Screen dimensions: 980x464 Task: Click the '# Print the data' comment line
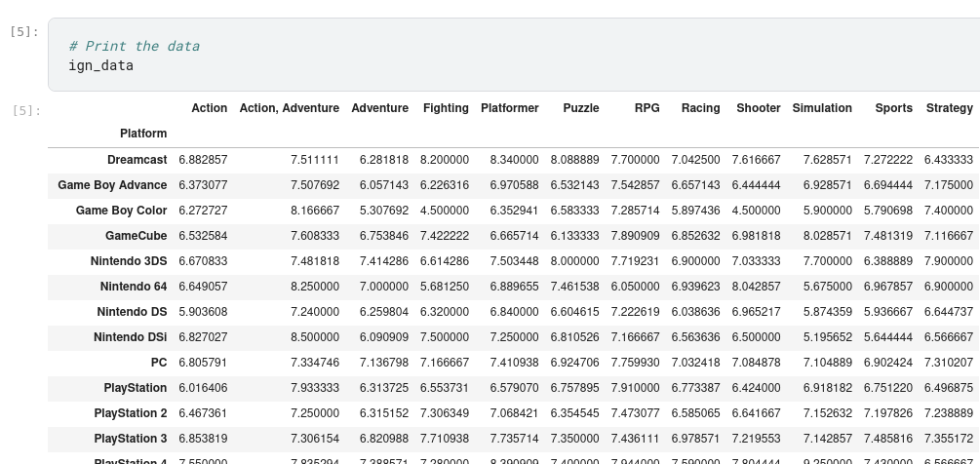[134, 46]
